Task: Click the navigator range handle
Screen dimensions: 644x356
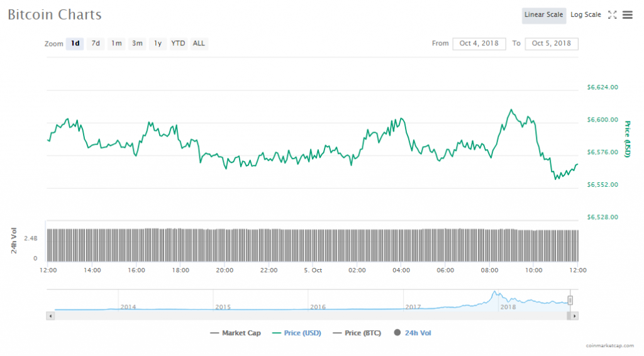Action: (570, 300)
